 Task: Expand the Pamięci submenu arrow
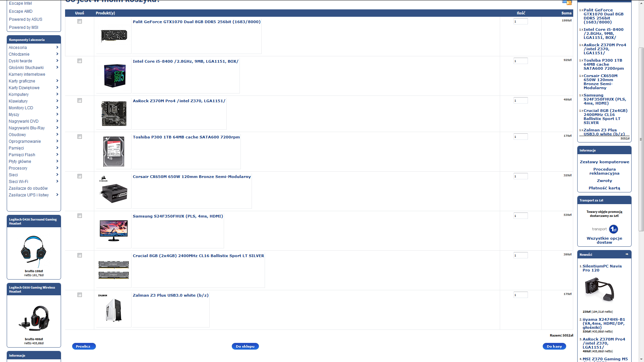[57, 148]
